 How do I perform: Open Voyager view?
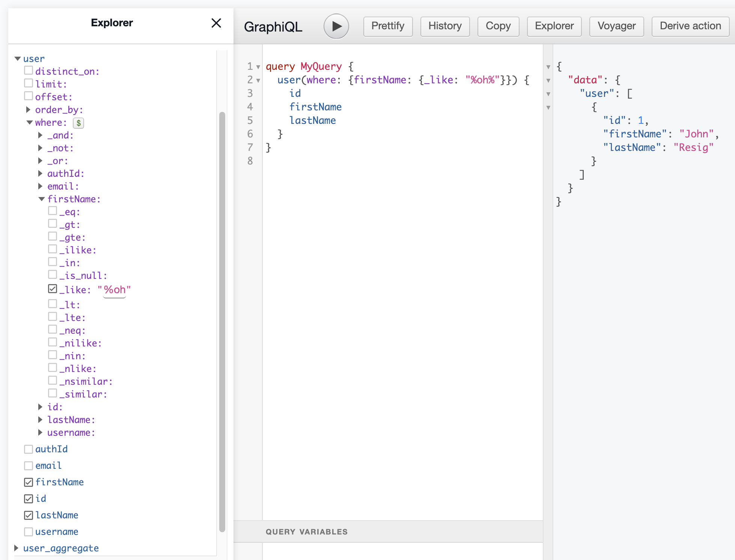point(616,26)
